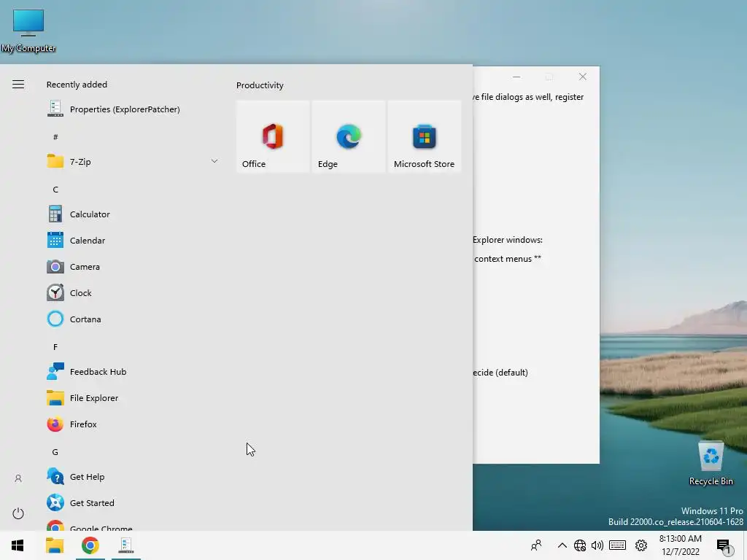This screenshot has height=560, width=747.
Task: Open the Edge tile
Action: pyautogui.click(x=349, y=136)
